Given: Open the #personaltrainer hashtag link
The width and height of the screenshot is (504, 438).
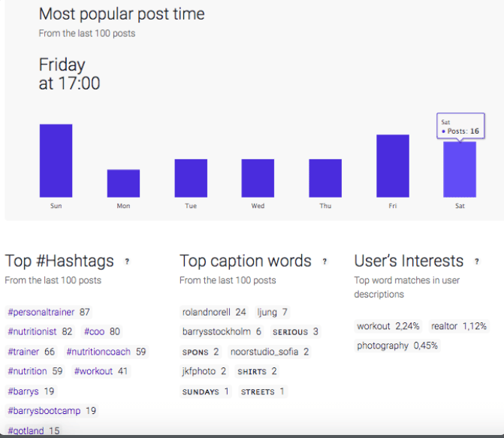Looking at the screenshot, I should pyautogui.click(x=41, y=312).
